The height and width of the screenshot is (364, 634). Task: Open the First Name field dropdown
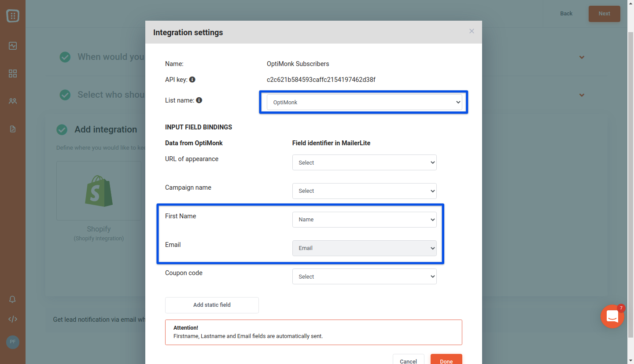pyautogui.click(x=365, y=220)
